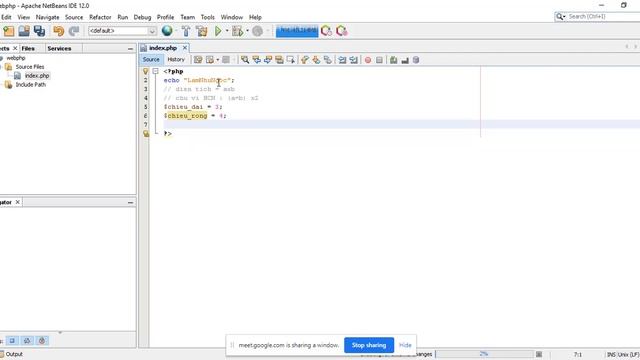Image resolution: width=640 pixels, height=360 pixels.
Task: Click the blue memory usage bar
Action: tap(297, 31)
